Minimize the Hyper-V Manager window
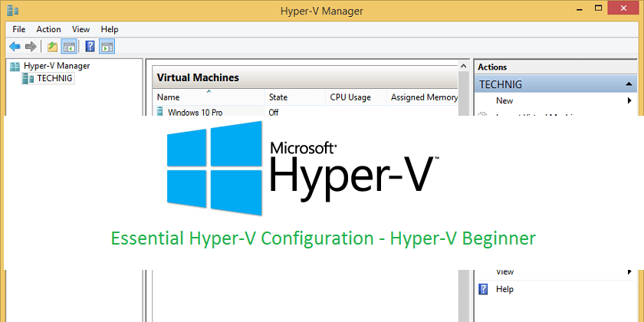The image size is (644, 322). pos(578,8)
